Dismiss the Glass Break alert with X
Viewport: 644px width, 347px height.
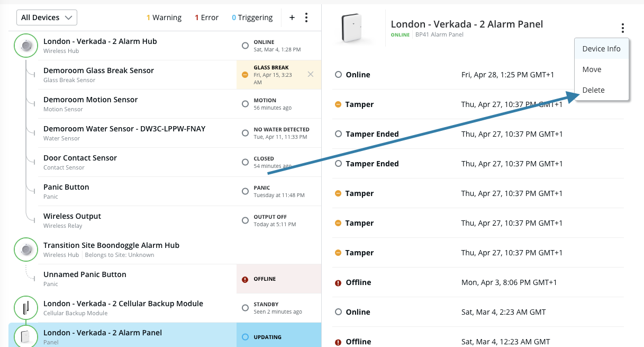pyautogui.click(x=311, y=74)
